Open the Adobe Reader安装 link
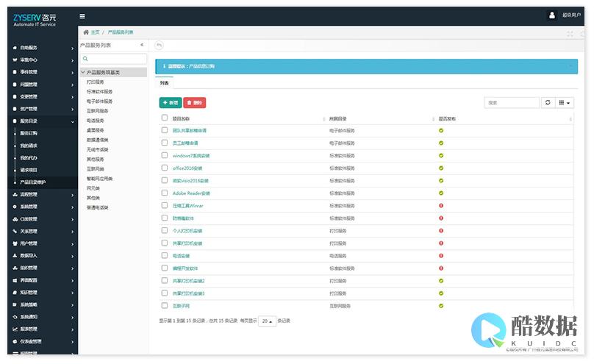This screenshot has width=594, height=364. pyautogui.click(x=191, y=193)
